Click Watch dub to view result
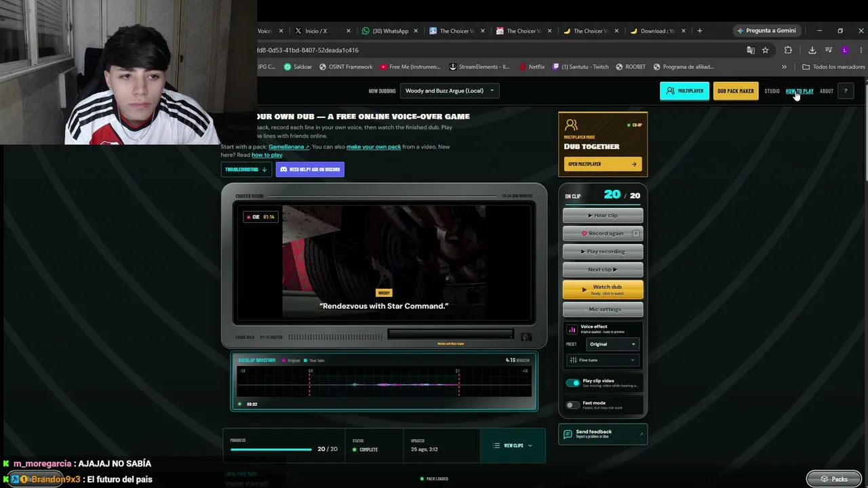 point(603,289)
